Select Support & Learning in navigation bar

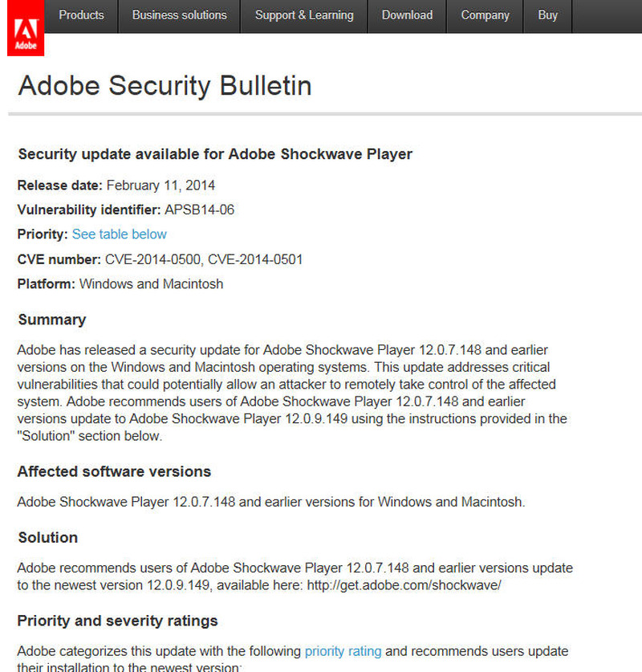[304, 15]
